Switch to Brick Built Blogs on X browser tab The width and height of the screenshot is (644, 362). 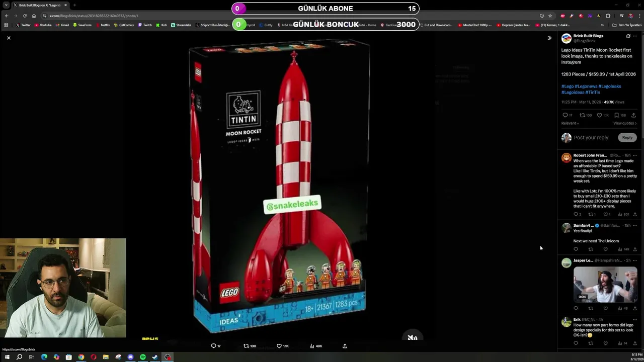(39, 5)
